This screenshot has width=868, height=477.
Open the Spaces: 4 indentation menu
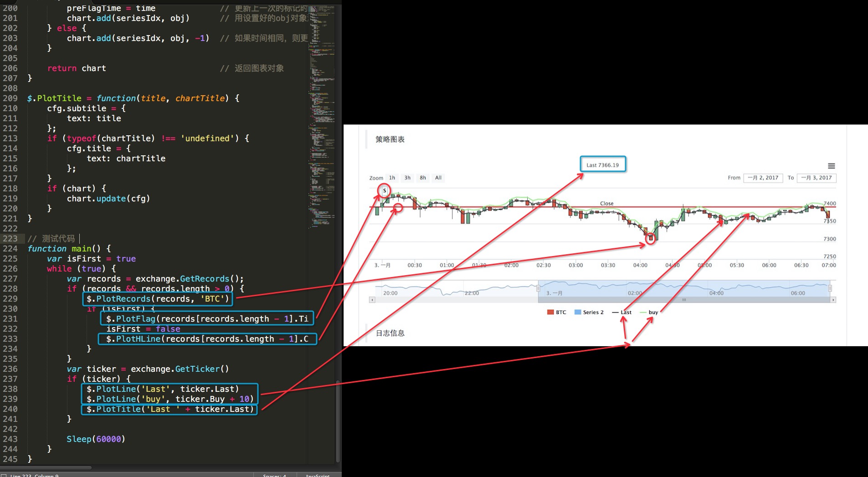(x=274, y=475)
